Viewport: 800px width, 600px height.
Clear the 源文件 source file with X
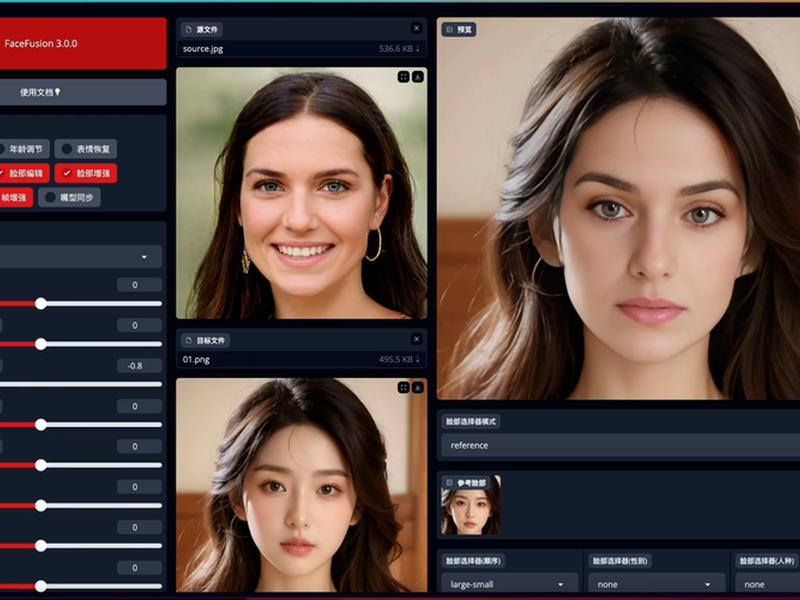[416, 28]
